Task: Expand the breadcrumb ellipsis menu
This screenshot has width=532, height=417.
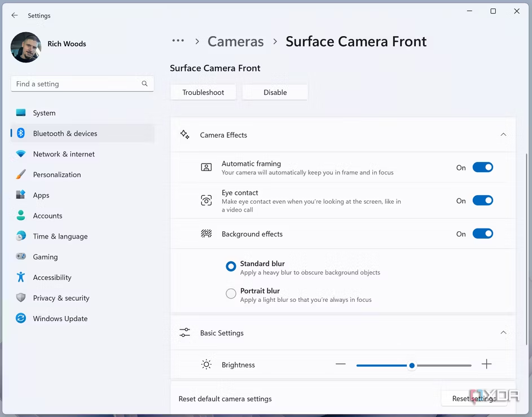Action: point(178,41)
